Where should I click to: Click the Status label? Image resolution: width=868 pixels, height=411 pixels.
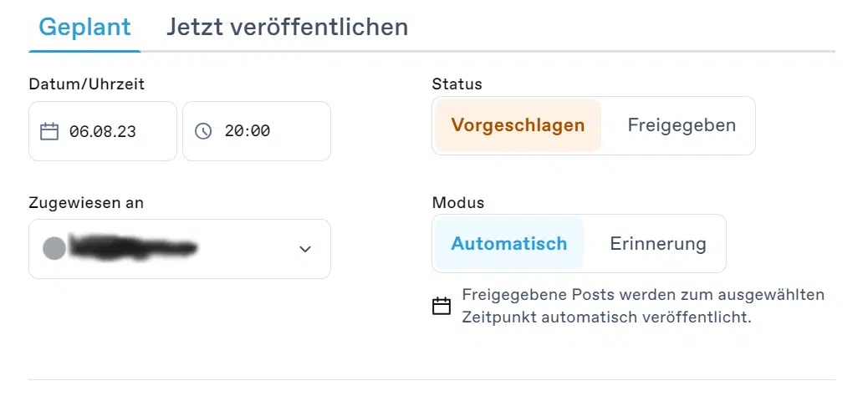[x=457, y=84]
